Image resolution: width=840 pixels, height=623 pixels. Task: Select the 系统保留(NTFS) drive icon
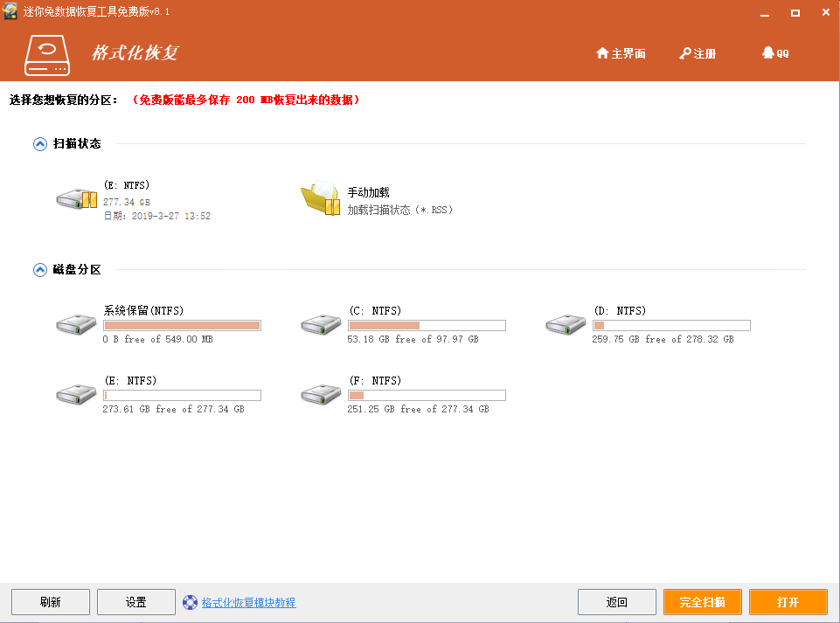(76, 325)
